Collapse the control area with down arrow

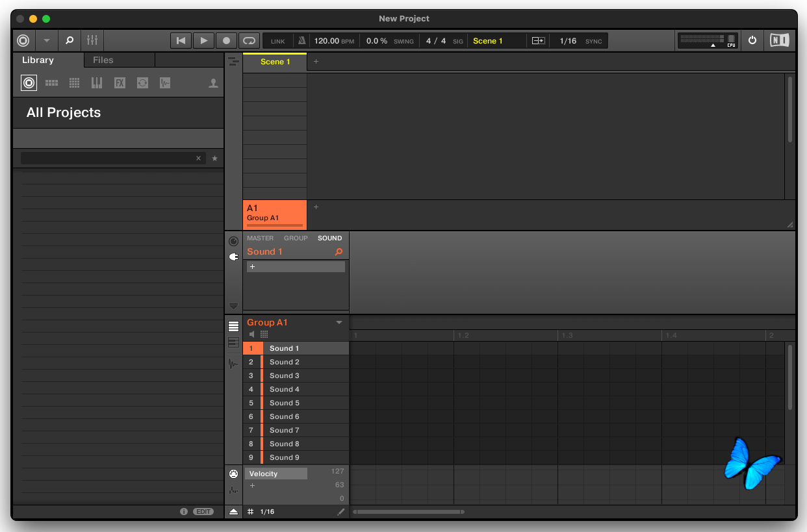233,305
